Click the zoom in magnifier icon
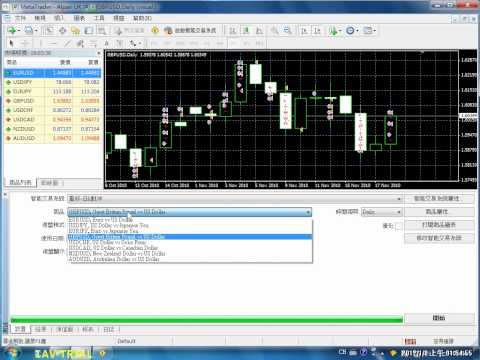 274,31
